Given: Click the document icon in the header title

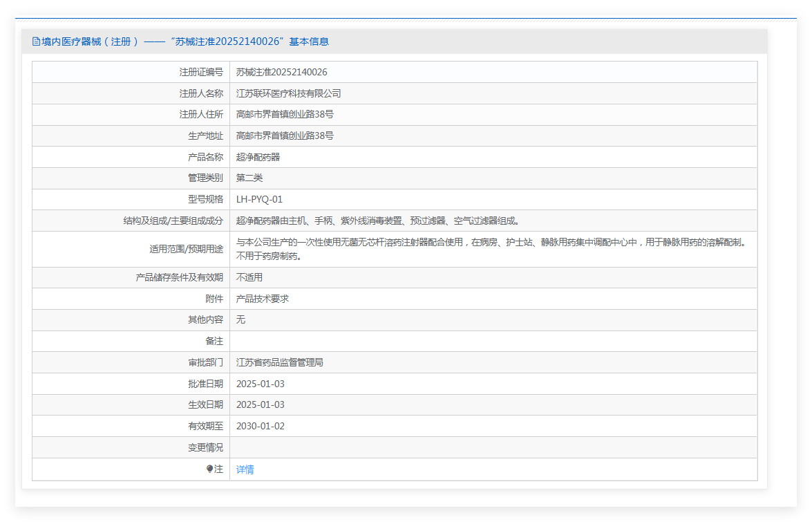Looking at the screenshot, I should (x=36, y=41).
